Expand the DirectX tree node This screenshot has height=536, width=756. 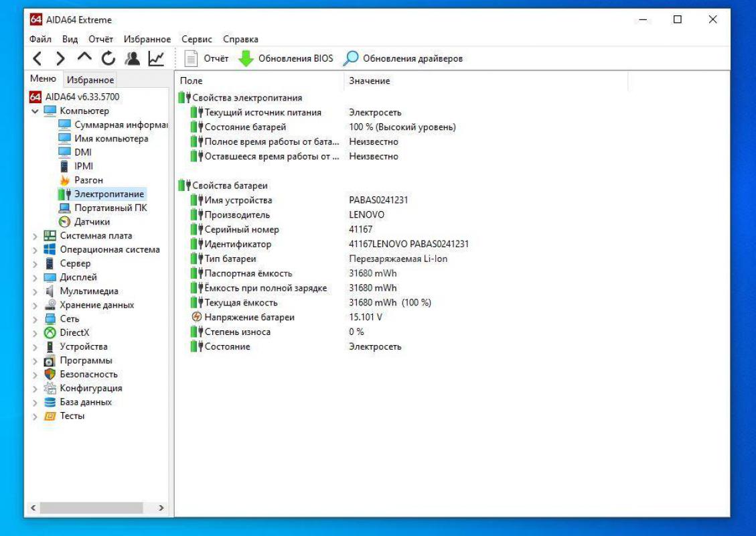pos(35,333)
